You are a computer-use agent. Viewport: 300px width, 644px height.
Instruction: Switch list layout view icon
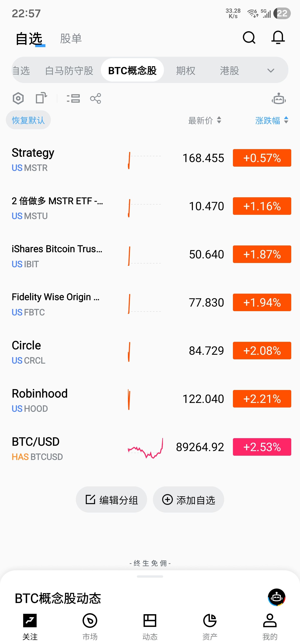pos(73,98)
